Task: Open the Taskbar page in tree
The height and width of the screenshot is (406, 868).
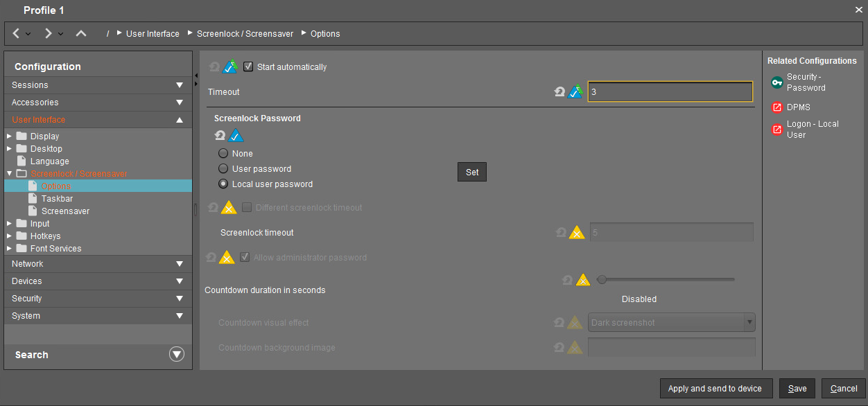Action: coord(57,199)
